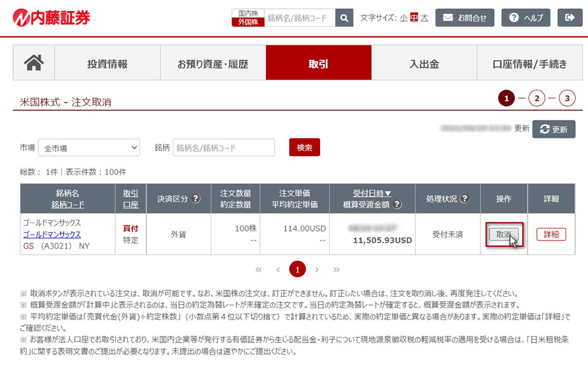588x377 pixels.
Task: Click the red 検索 button
Action: (305, 147)
